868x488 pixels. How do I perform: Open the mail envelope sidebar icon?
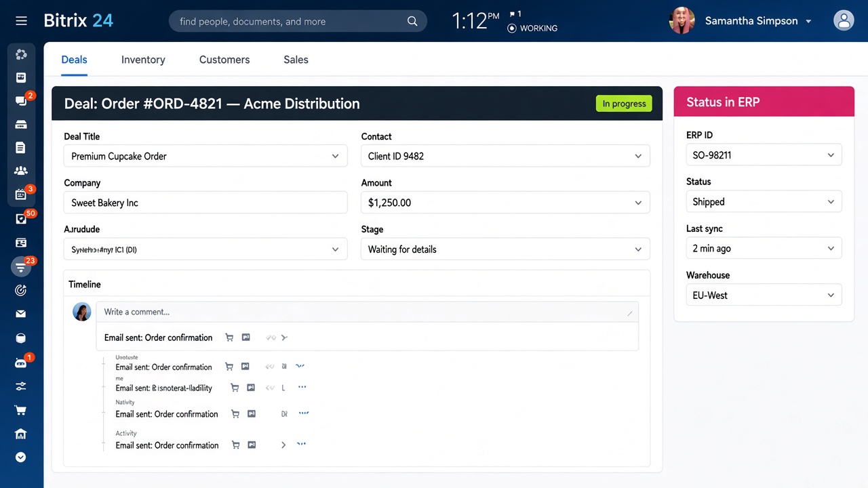point(21,314)
